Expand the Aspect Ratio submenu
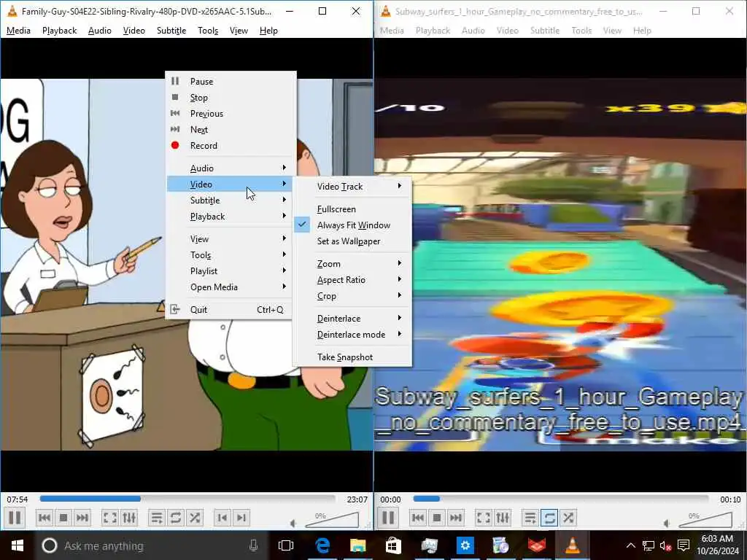This screenshot has height=560, width=747. [x=352, y=280]
